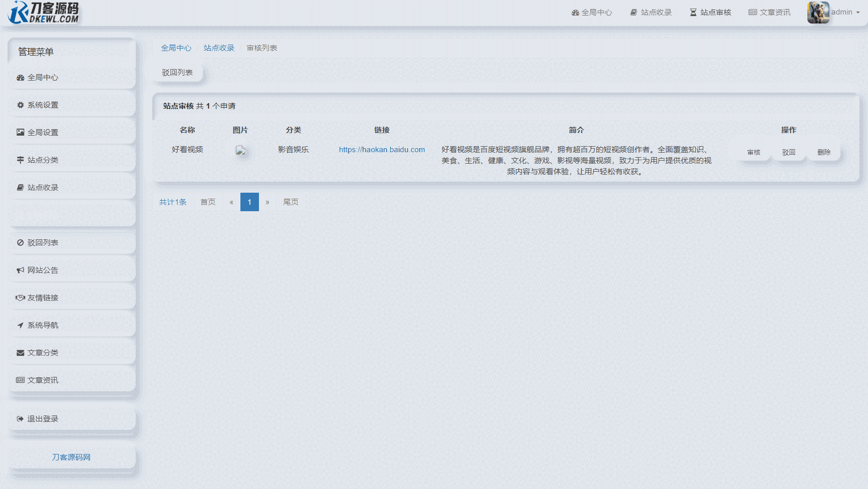Reject 好看视频 with the 驳回 button
Image resolution: width=868 pixels, height=489 pixels.
pyautogui.click(x=789, y=152)
